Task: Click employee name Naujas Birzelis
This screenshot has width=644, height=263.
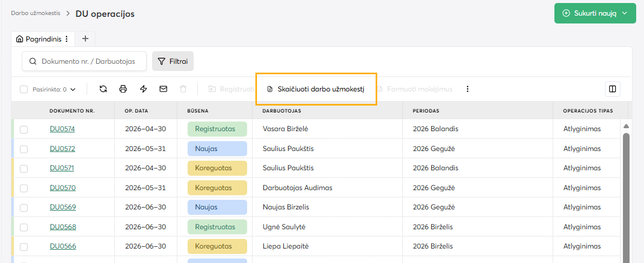Action: (x=286, y=206)
